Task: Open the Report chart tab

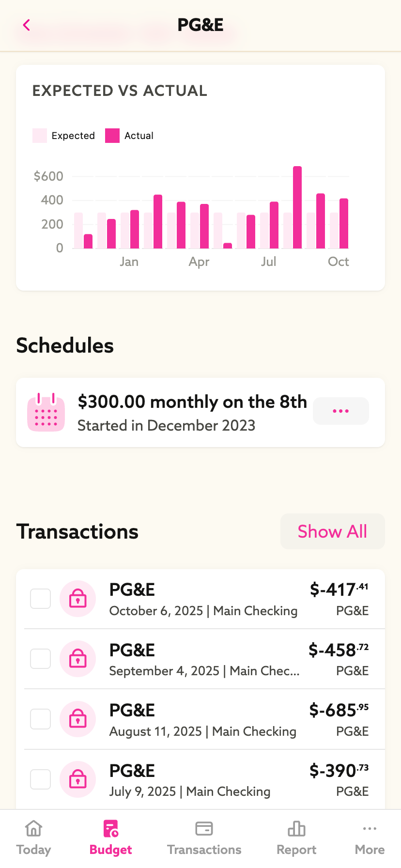Action: coord(296,838)
